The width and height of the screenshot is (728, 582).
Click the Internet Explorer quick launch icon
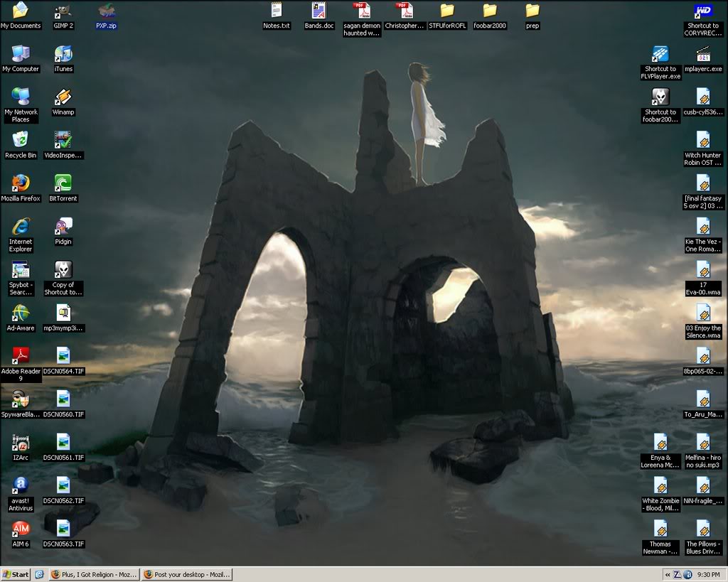pos(40,575)
